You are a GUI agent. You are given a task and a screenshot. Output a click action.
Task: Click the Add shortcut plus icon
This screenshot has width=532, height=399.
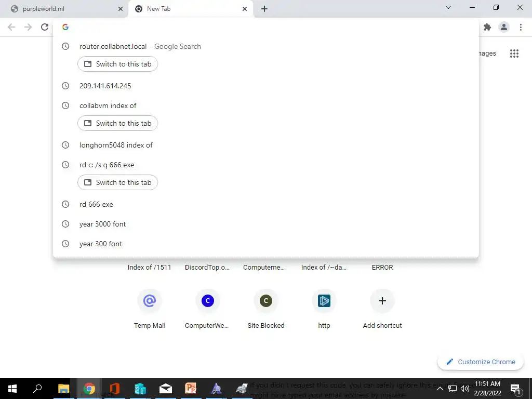(382, 301)
